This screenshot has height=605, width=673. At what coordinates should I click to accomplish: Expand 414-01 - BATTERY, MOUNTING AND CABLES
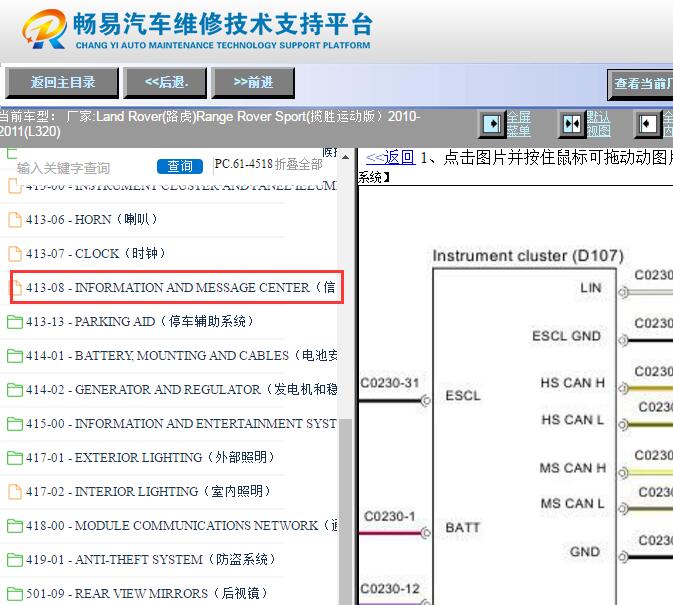point(181,355)
